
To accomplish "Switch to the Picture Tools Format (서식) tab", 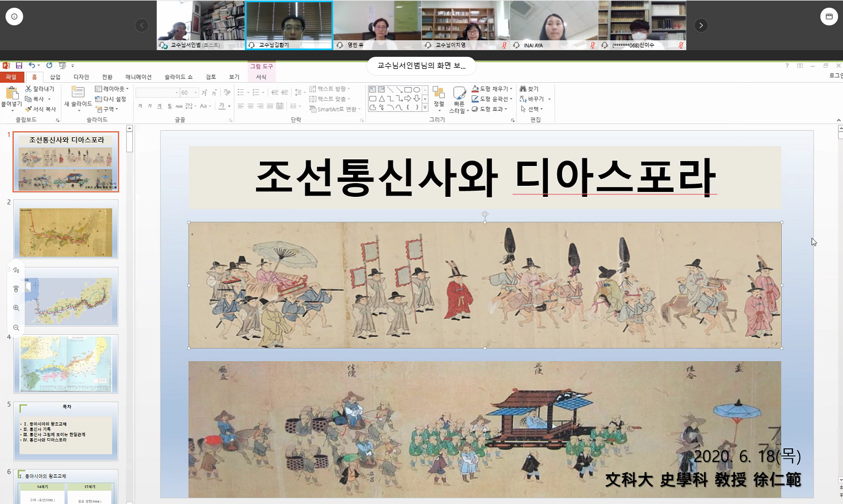I will point(261,77).
